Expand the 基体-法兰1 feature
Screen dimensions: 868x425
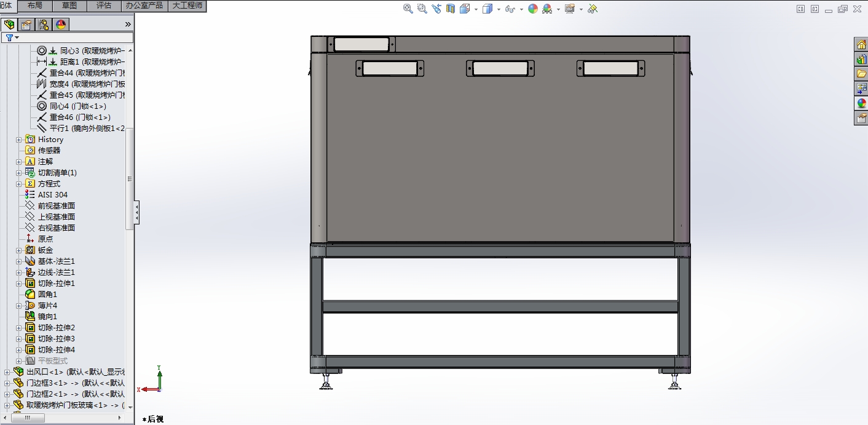tap(18, 261)
